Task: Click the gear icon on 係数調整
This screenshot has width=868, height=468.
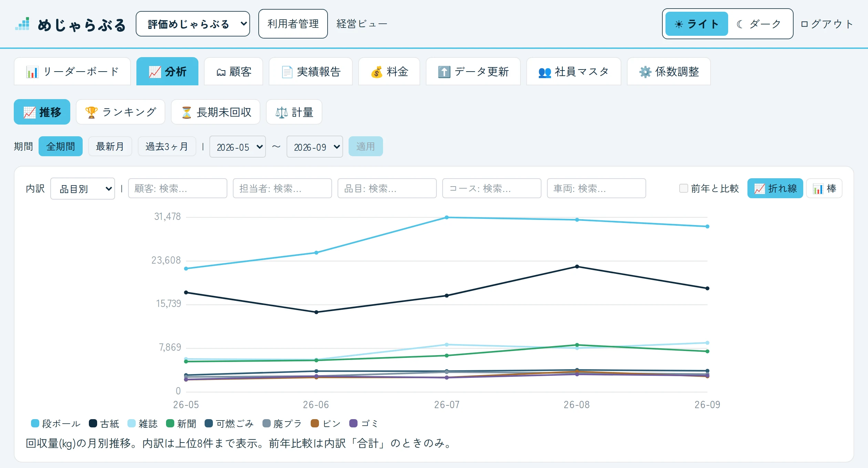Action: point(645,72)
